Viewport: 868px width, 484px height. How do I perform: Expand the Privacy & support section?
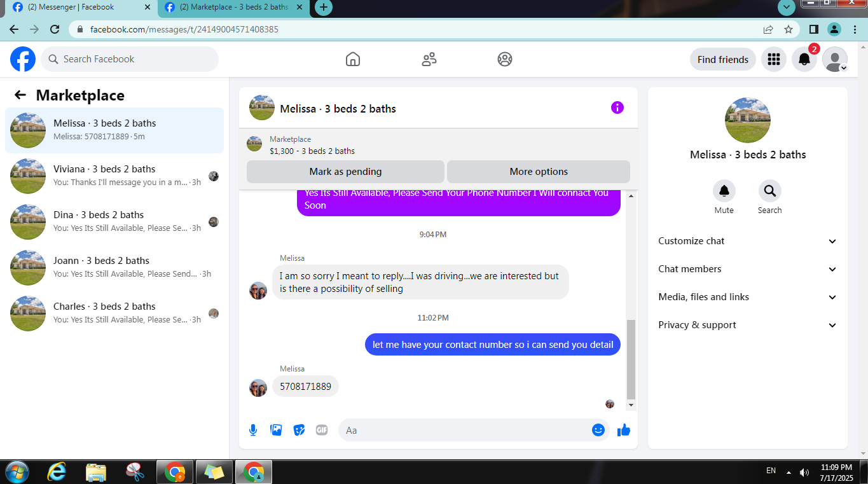pyautogui.click(x=747, y=325)
